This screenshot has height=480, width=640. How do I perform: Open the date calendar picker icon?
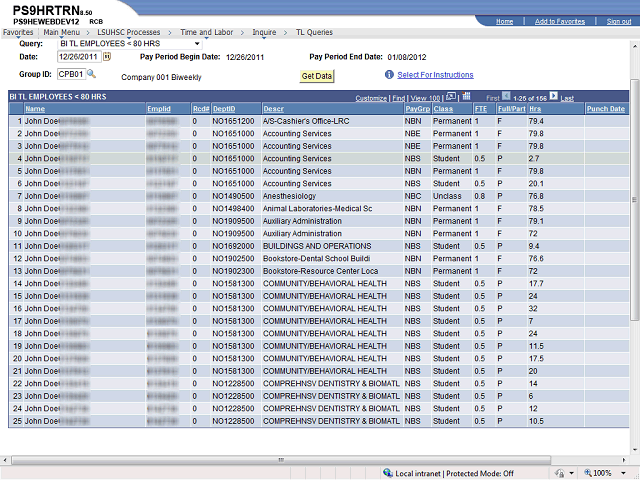click(107, 57)
